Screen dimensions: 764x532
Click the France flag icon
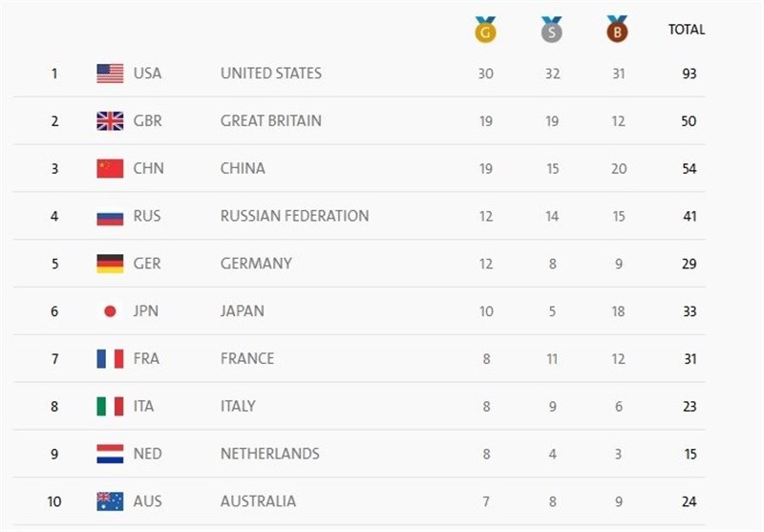[110, 359]
